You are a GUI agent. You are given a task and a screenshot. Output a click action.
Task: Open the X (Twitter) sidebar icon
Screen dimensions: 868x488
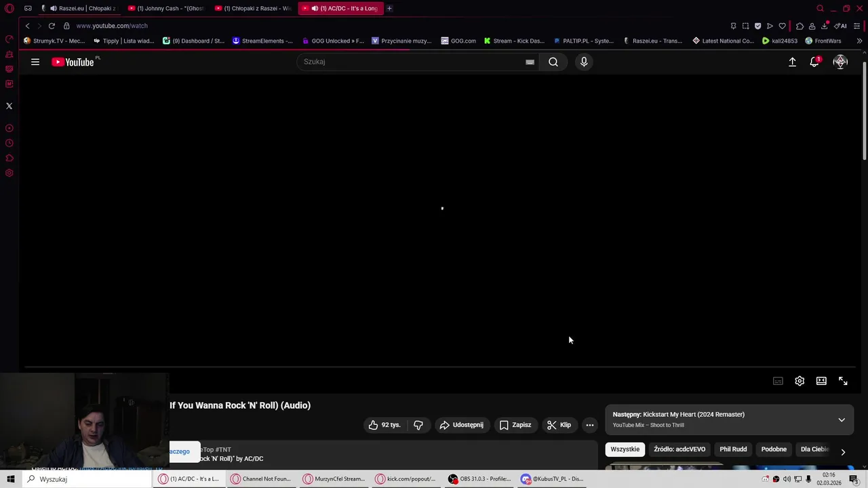(9, 106)
